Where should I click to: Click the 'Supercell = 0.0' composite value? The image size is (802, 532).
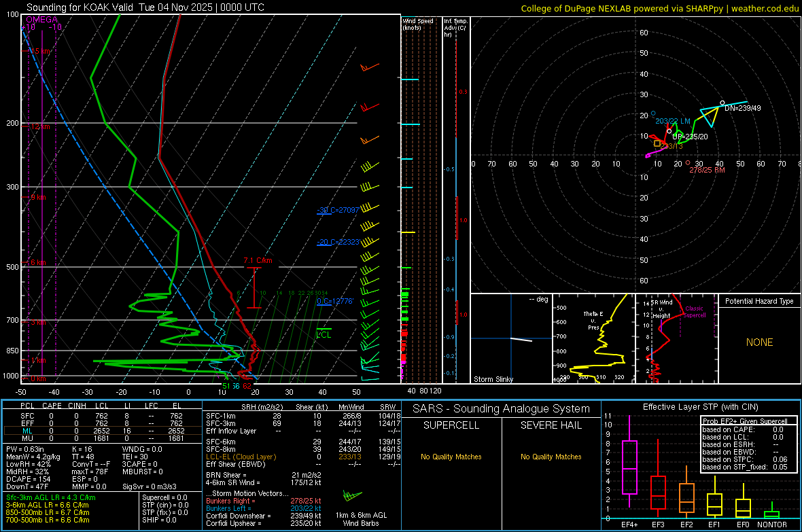(x=164, y=497)
